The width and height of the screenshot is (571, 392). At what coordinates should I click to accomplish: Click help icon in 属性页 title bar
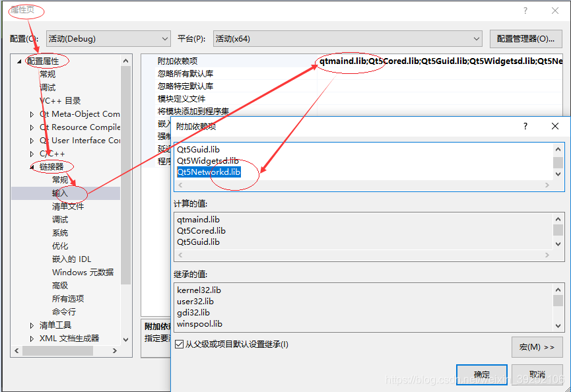pos(525,11)
